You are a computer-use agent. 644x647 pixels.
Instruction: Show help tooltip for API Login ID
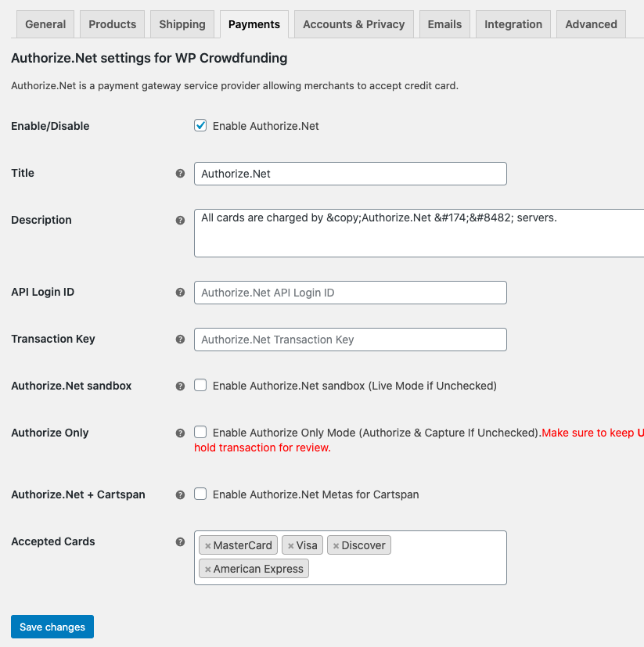[180, 292]
